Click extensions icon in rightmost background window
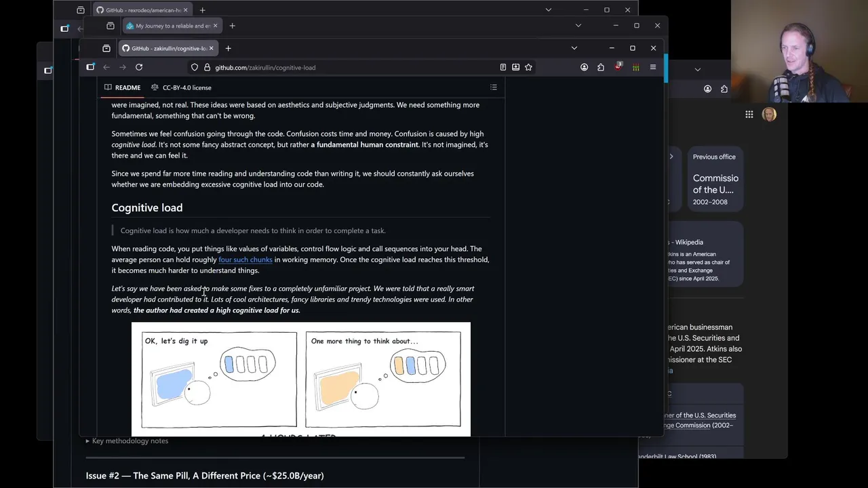This screenshot has width=868, height=488. pos(724,89)
